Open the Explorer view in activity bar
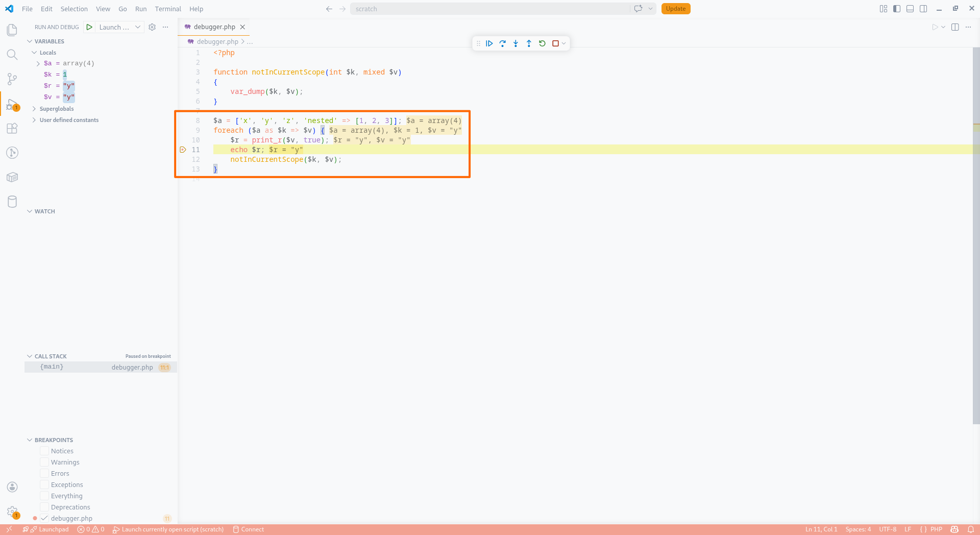This screenshot has height=535, width=980. (12, 30)
